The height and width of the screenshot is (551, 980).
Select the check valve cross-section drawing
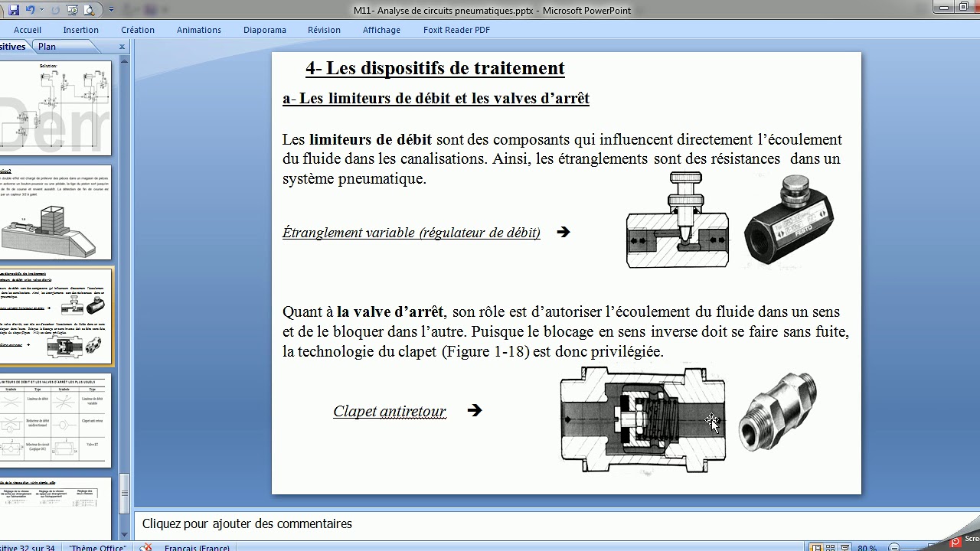point(643,420)
